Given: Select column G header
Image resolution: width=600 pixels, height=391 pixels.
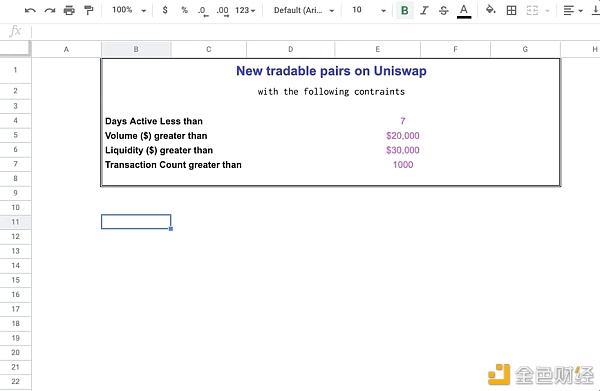Looking at the screenshot, I should (525, 49).
